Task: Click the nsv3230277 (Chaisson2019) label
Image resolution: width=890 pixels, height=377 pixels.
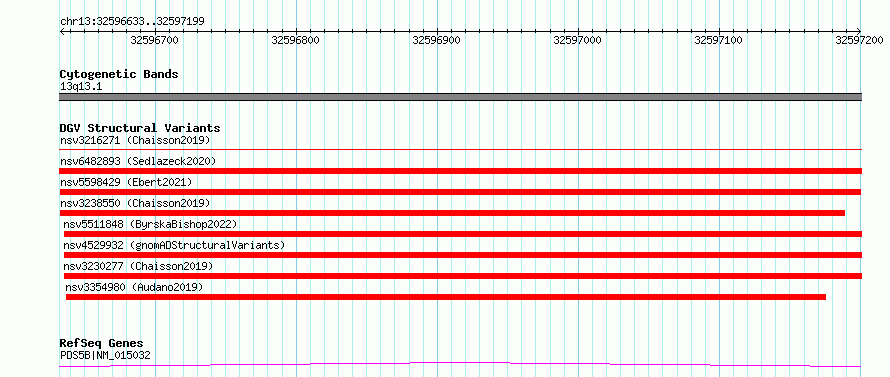Action: click(x=138, y=266)
